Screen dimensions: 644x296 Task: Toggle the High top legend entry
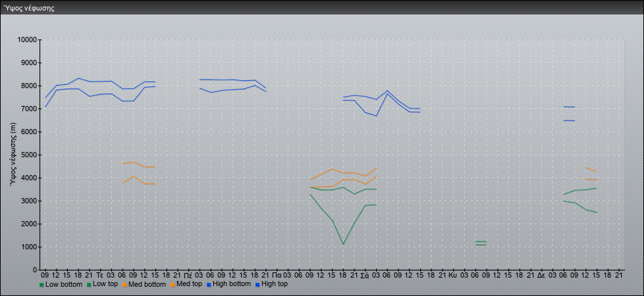coord(271,284)
